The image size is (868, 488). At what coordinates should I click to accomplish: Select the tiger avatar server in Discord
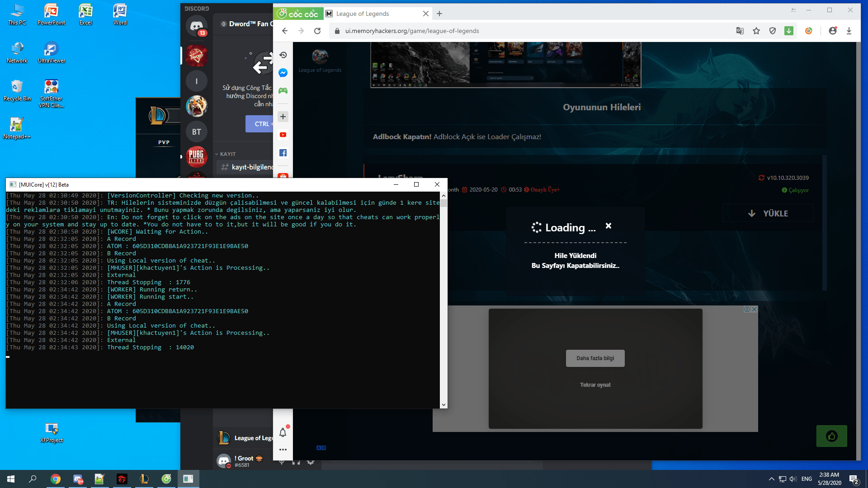197,106
